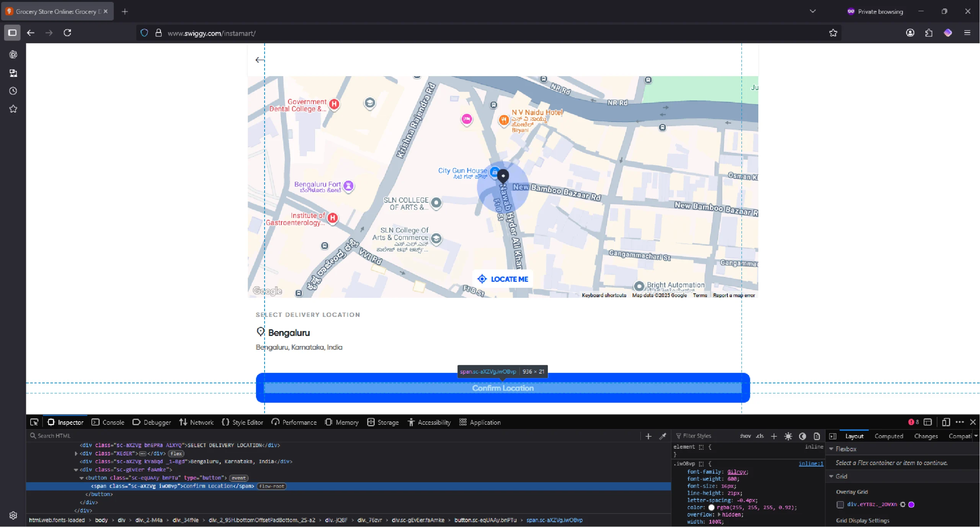This screenshot has width=980, height=527.
Task: Change purple grid overlay color swatch
Action: pos(911,505)
